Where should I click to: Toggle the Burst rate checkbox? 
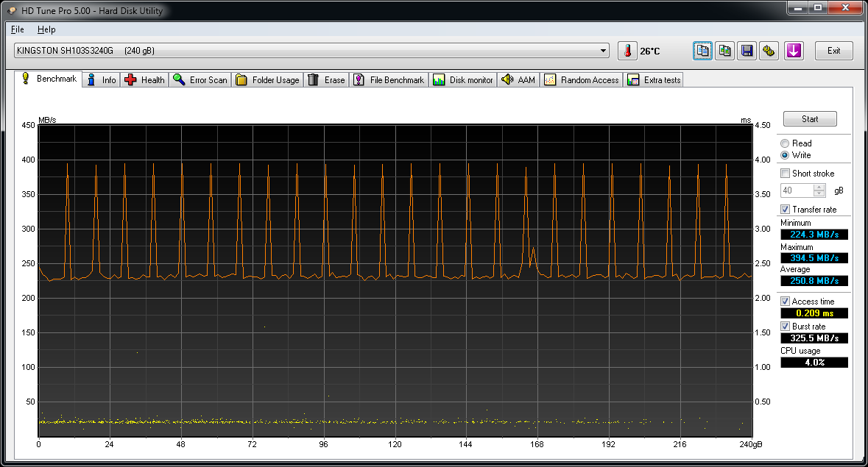coord(785,326)
